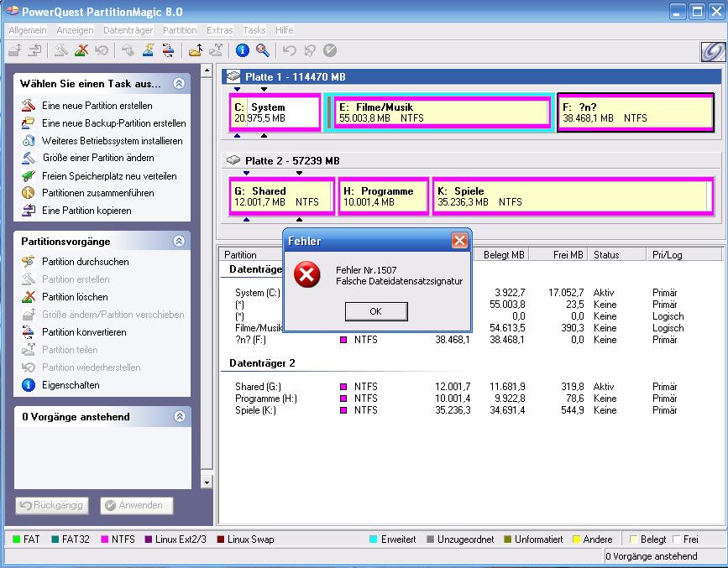Click the Platte 1 disk drive icon

233,76
